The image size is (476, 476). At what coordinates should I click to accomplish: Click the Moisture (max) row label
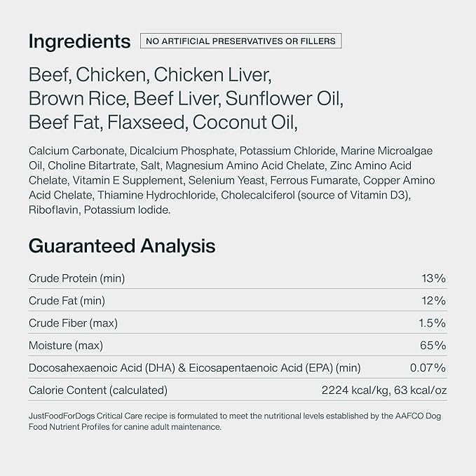[66, 346]
